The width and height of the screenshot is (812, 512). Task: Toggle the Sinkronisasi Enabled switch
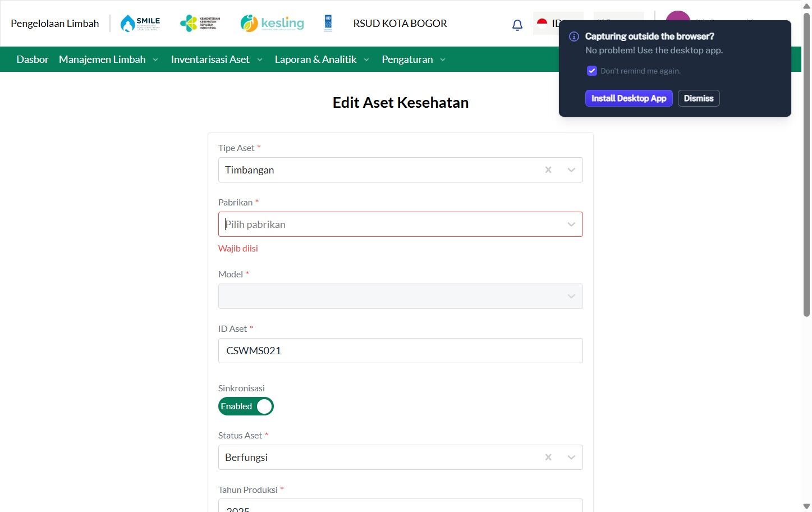pyautogui.click(x=246, y=406)
